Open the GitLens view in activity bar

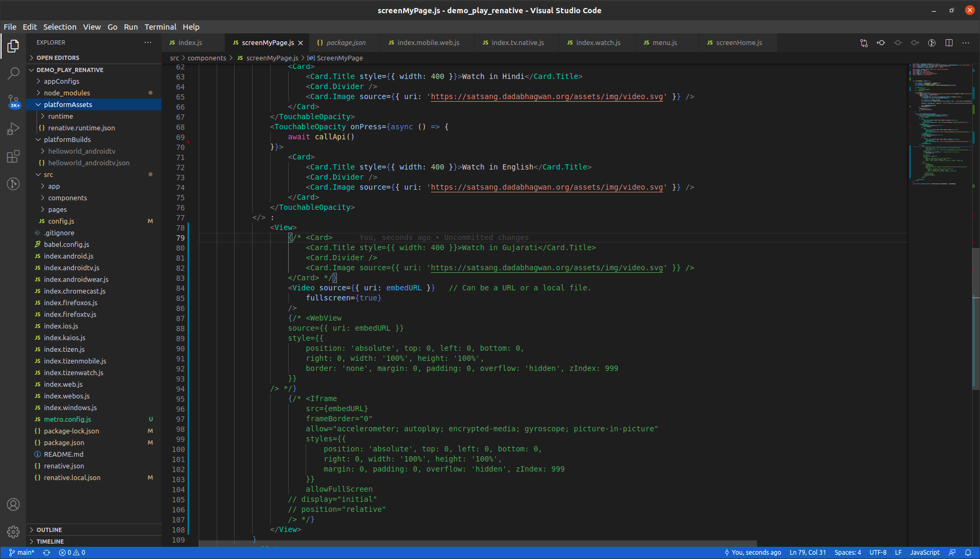[13, 184]
